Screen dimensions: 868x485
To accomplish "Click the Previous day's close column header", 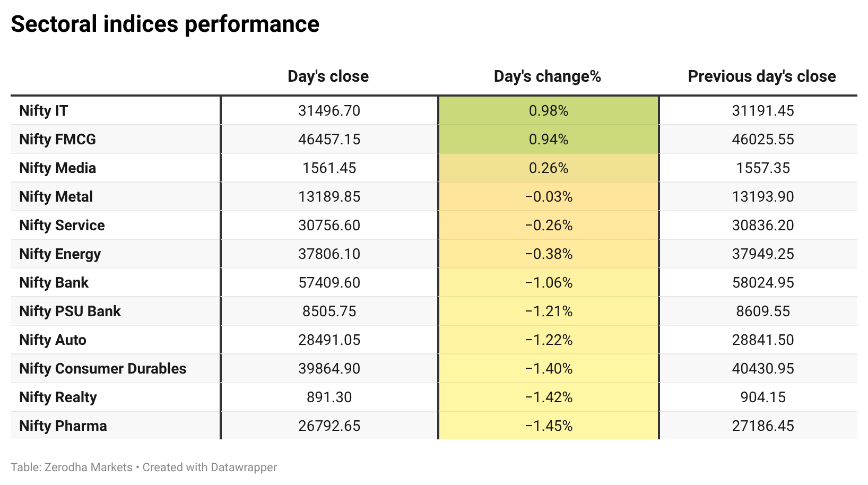I will pyautogui.click(x=762, y=76).
